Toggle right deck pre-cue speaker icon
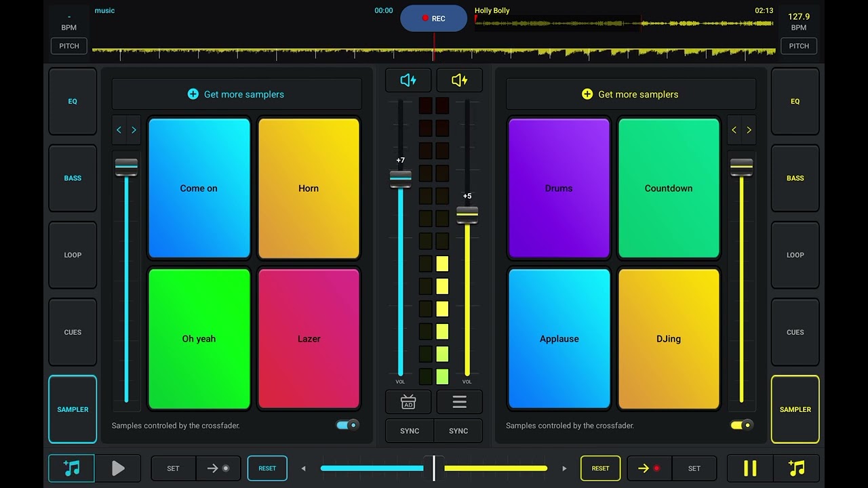This screenshot has height=488, width=868. [459, 80]
